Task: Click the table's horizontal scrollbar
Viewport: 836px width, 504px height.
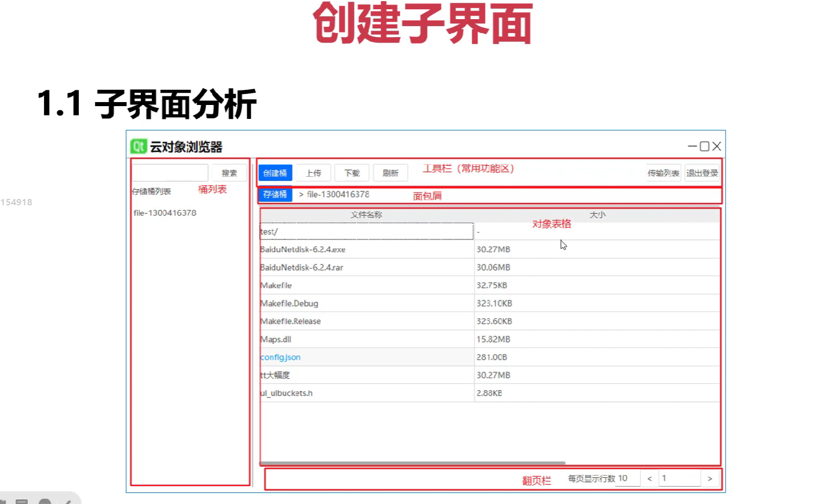Action: 412,463
